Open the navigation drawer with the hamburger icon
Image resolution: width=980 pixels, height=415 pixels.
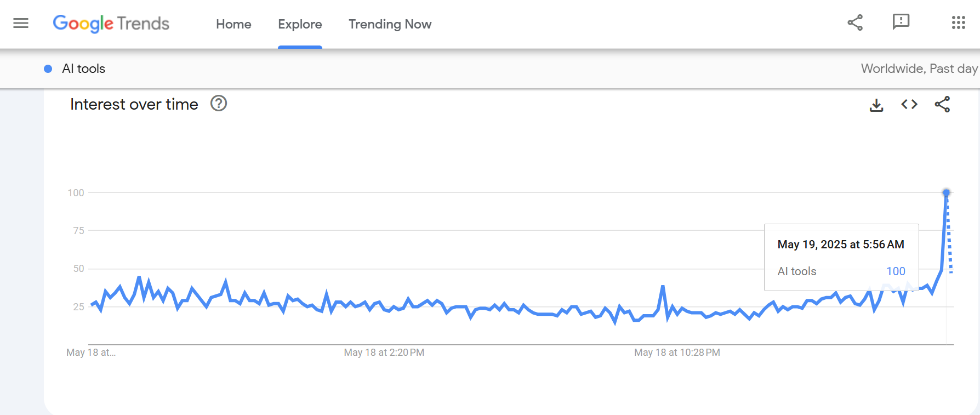click(20, 23)
